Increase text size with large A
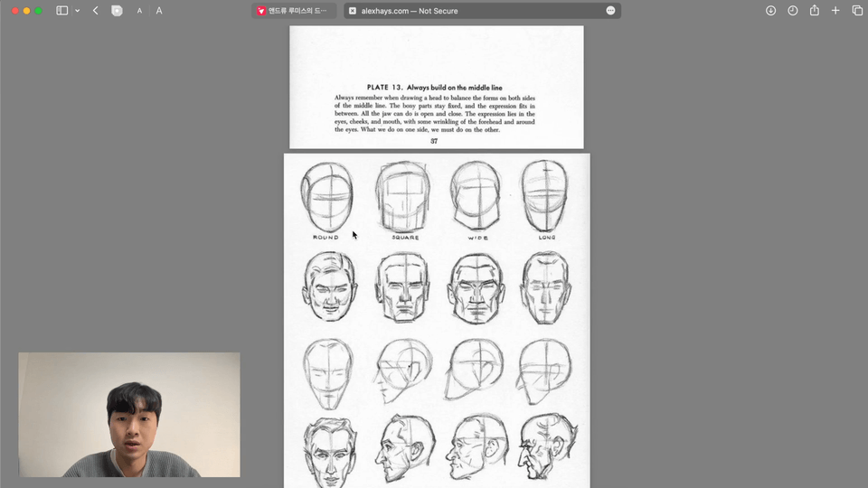This screenshot has height=488, width=868. (159, 11)
